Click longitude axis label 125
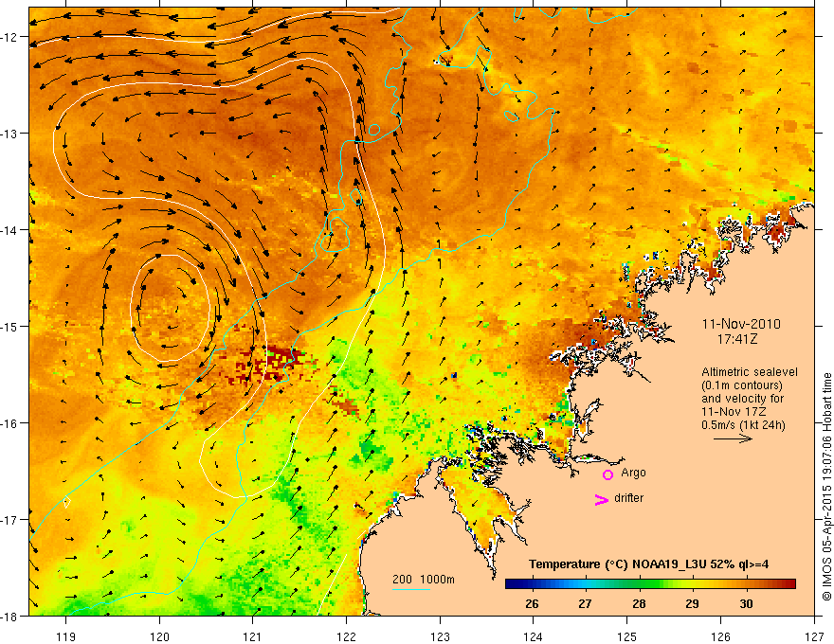 click(x=627, y=636)
